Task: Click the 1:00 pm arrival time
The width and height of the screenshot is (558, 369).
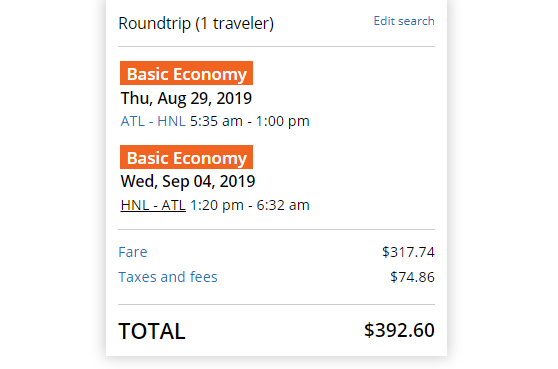Action: (283, 121)
